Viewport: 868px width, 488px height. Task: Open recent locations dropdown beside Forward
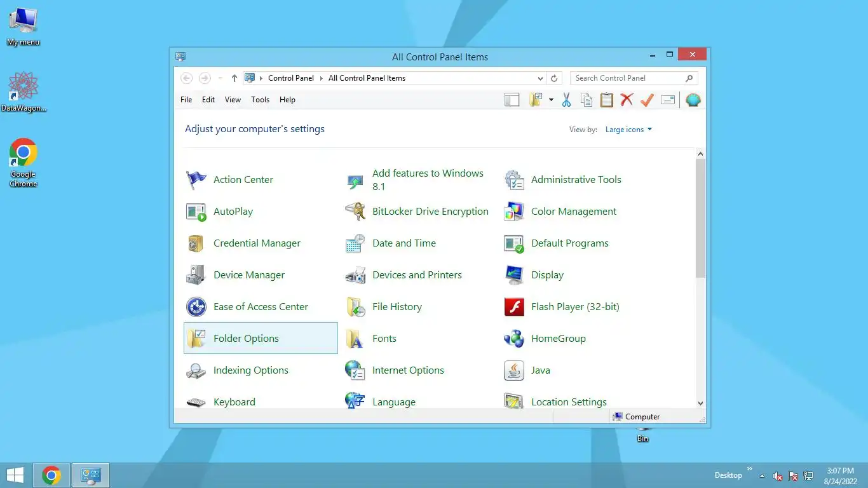220,78
